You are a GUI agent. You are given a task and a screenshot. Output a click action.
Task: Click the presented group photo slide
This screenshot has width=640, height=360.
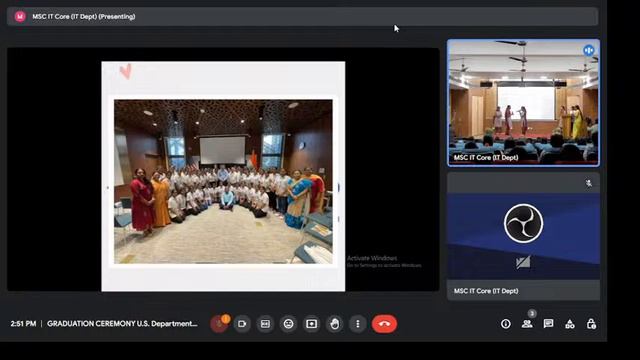[223, 176]
